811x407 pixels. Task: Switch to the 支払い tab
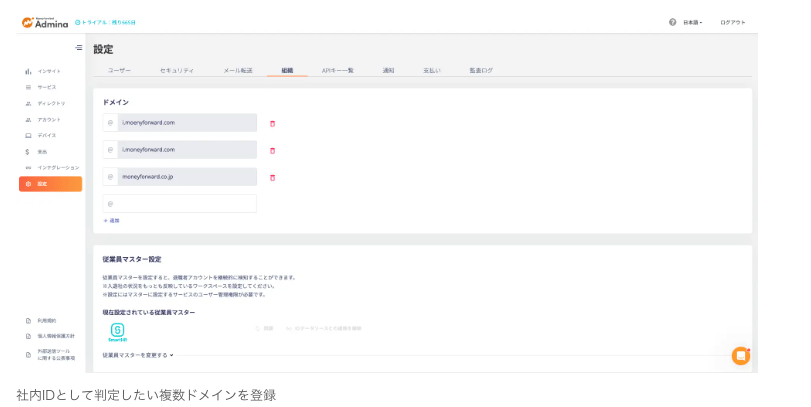coord(432,70)
